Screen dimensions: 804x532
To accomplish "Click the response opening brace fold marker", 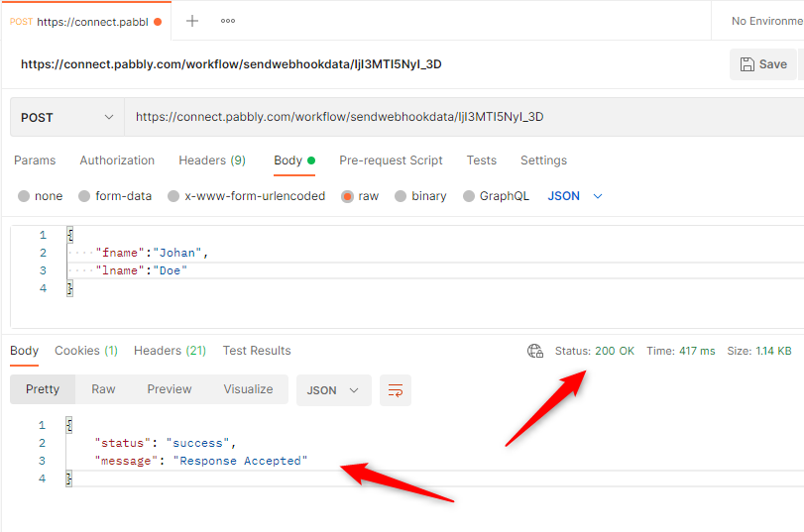I will click(x=69, y=425).
